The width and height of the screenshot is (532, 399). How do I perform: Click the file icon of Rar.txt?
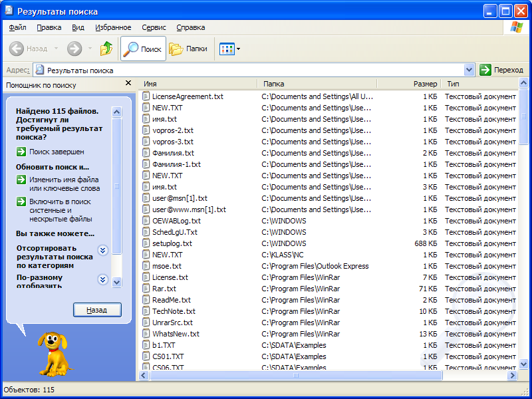[x=146, y=289]
